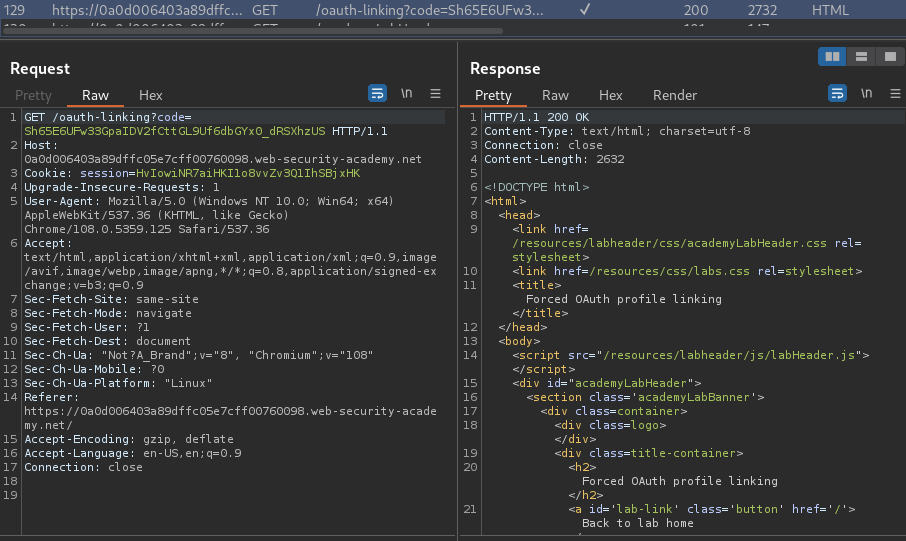Click the horizontal scrollbar under the history table

pos(252,31)
